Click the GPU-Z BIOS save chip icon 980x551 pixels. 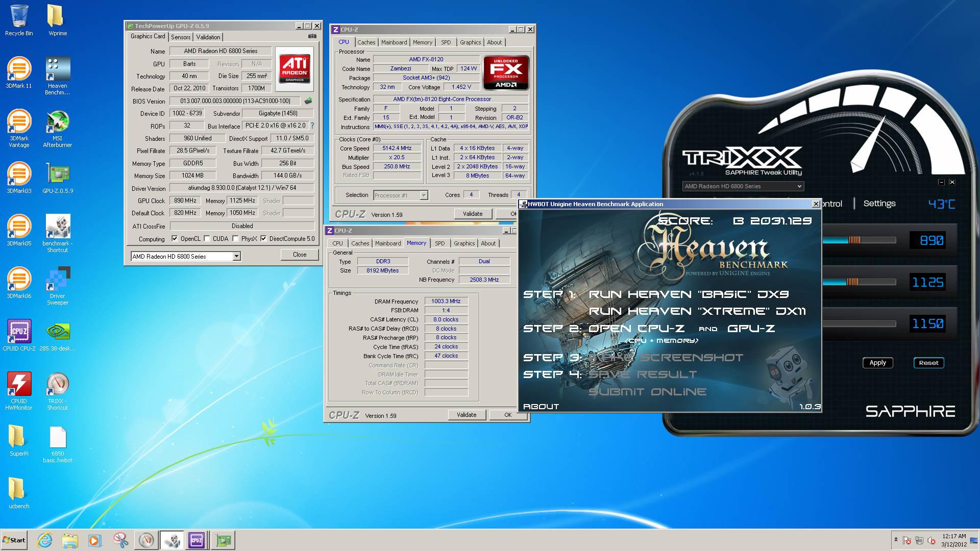coord(308,101)
